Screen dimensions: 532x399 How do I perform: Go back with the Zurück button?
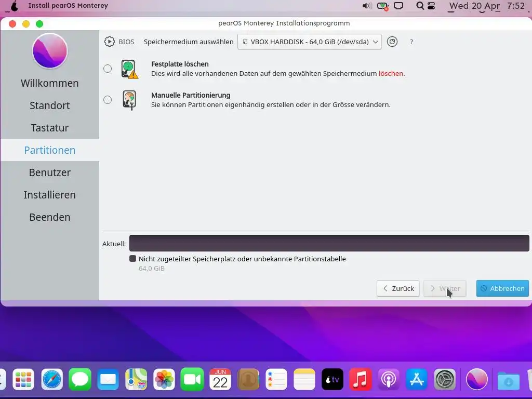[x=398, y=288]
